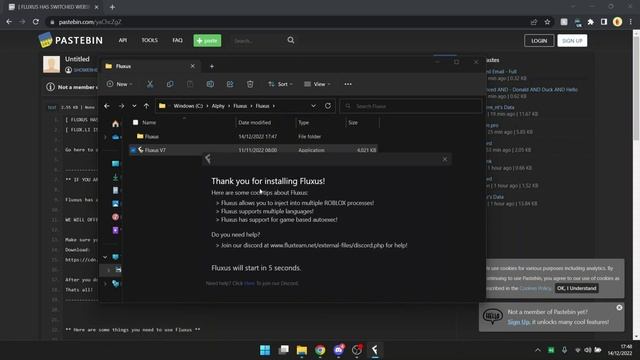
Task: Go back in File Explorer navigation
Action: pos(107,106)
